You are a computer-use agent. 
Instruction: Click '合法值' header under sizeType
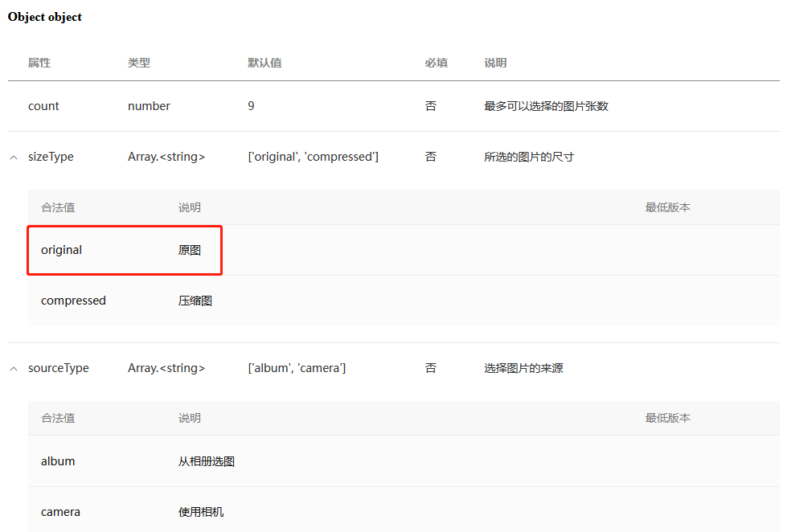coord(58,207)
